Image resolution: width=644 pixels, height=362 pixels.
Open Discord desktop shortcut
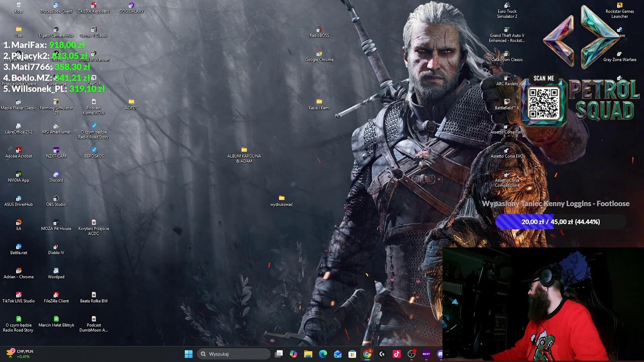56,177
